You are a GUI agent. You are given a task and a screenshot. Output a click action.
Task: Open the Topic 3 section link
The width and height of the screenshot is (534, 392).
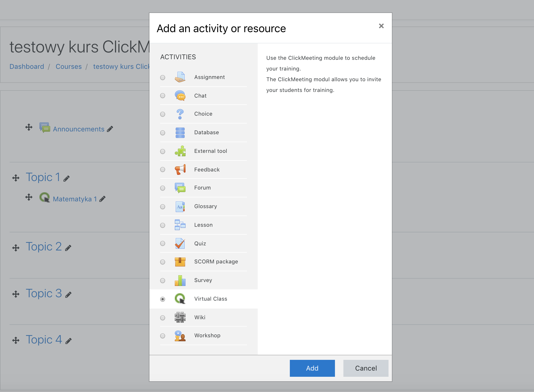coord(44,294)
